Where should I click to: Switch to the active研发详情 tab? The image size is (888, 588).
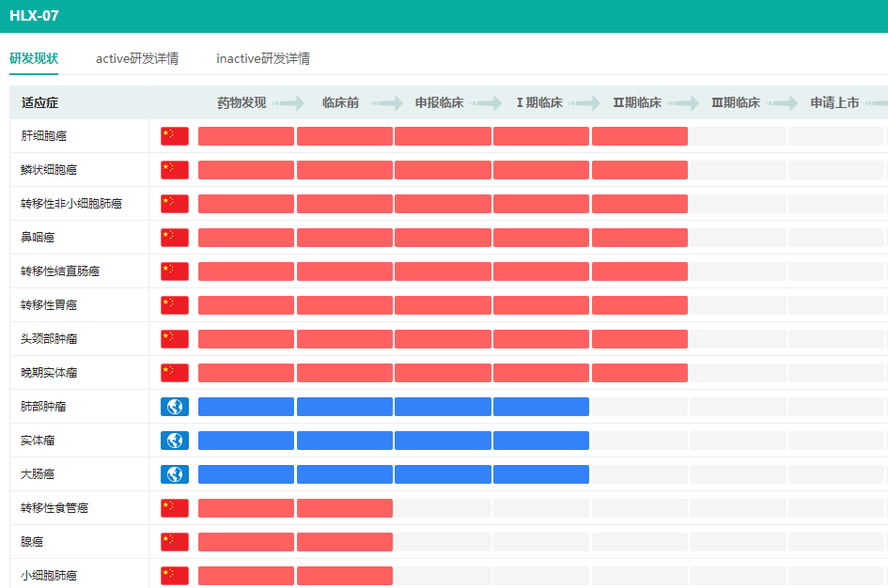(137, 58)
